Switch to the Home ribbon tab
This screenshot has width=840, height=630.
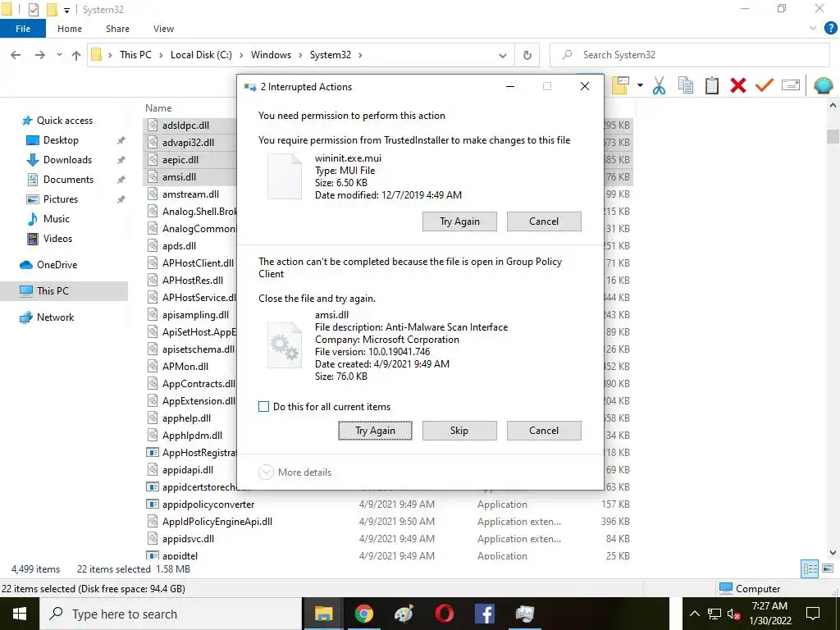(70, 29)
